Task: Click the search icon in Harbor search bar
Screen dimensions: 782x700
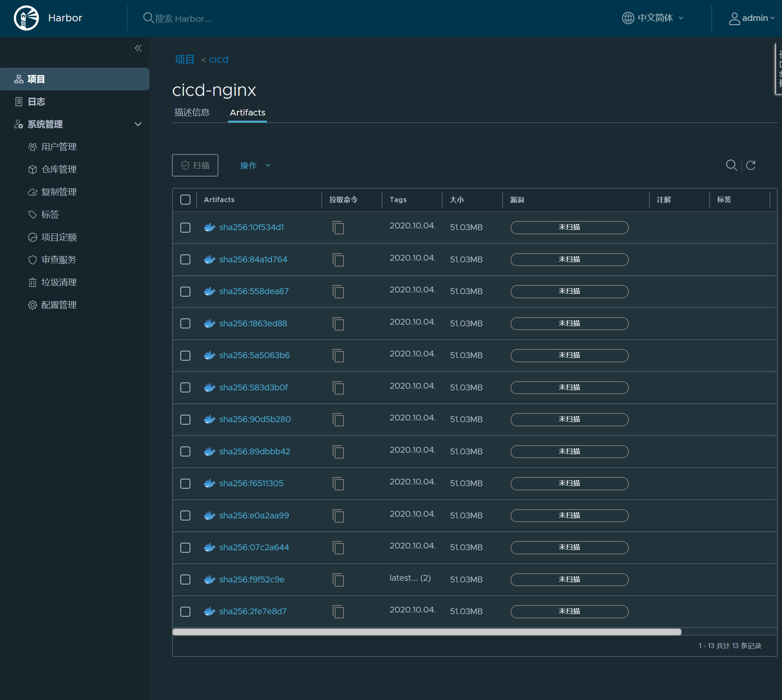Action: (x=148, y=18)
